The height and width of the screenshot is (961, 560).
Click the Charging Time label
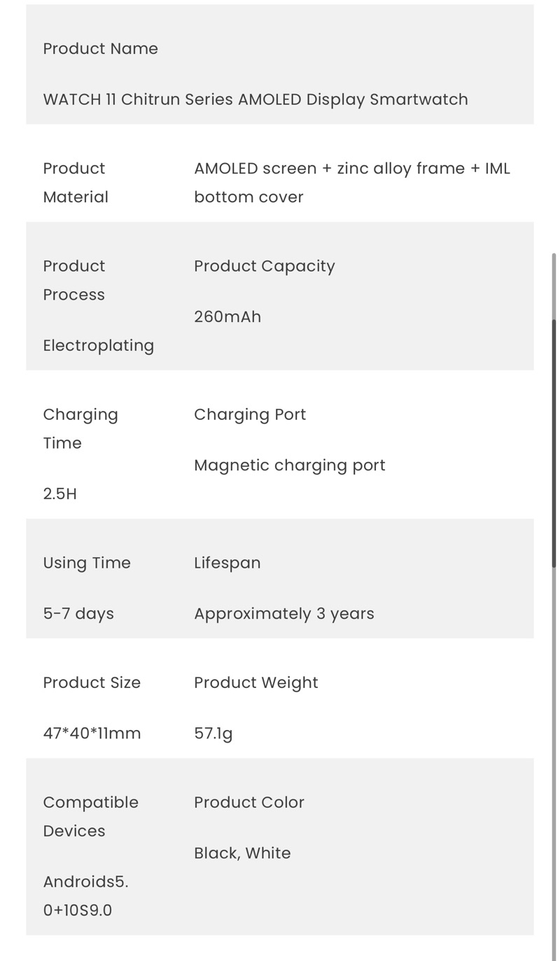[80, 428]
